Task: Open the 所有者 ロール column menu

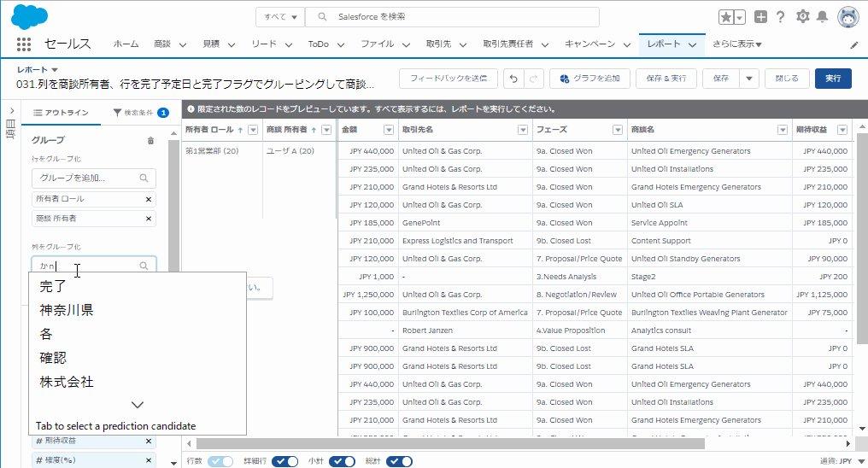Action: pos(253,130)
